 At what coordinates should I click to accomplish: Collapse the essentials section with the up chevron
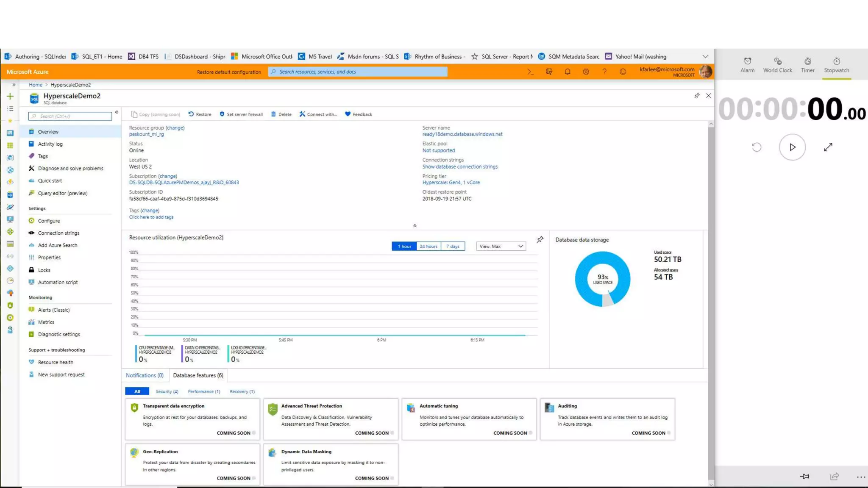(415, 225)
